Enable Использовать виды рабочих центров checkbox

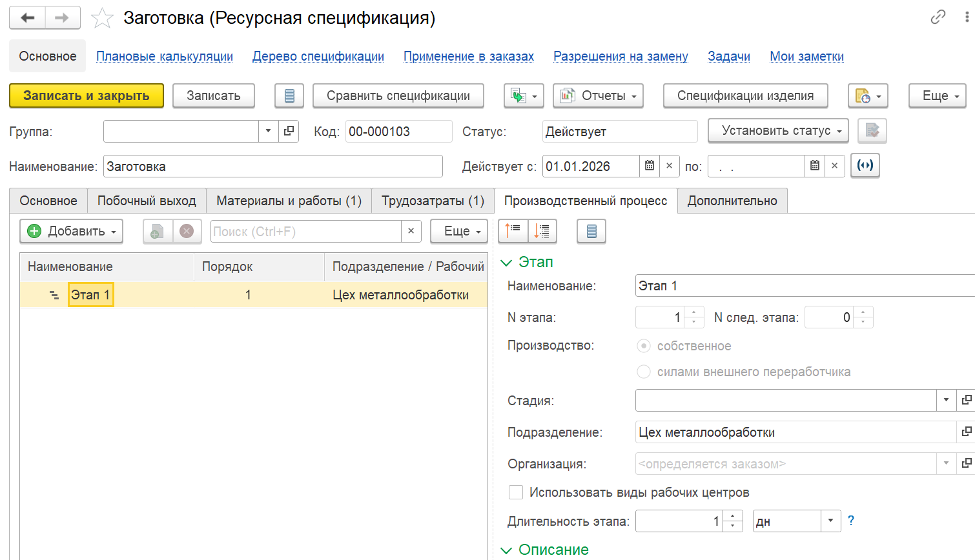[516, 492]
